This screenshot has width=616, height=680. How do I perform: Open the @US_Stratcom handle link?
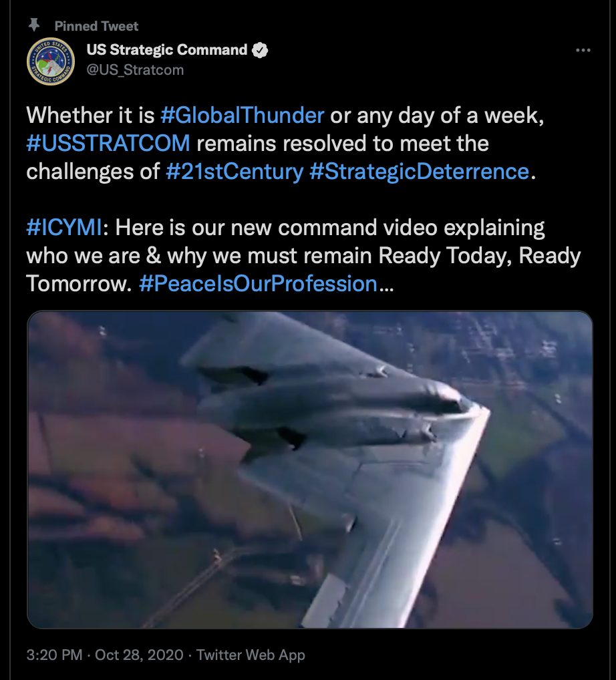[x=135, y=70]
